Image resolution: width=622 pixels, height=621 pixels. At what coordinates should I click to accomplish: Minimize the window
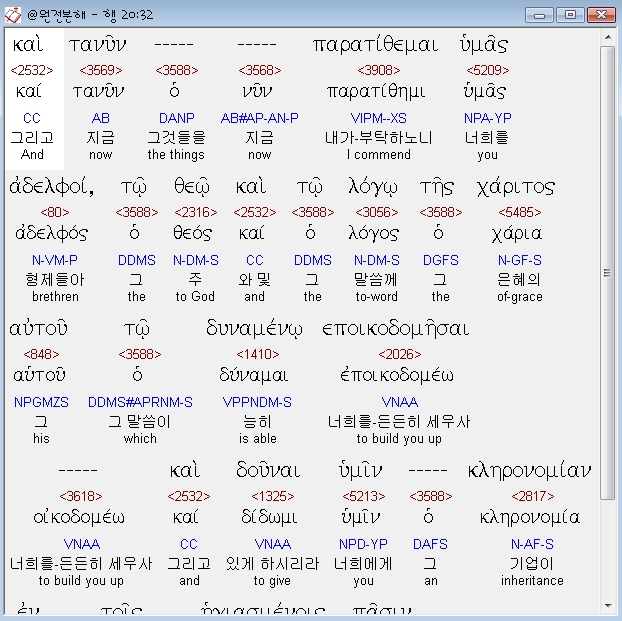pyautogui.click(x=539, y=15)
